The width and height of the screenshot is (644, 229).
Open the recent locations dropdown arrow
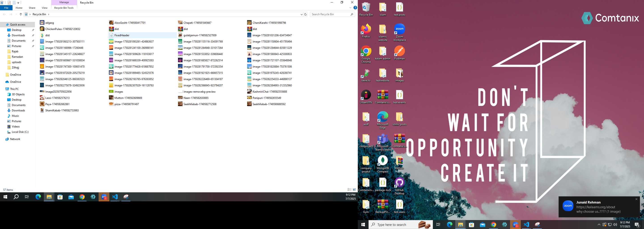coord(16,14)
